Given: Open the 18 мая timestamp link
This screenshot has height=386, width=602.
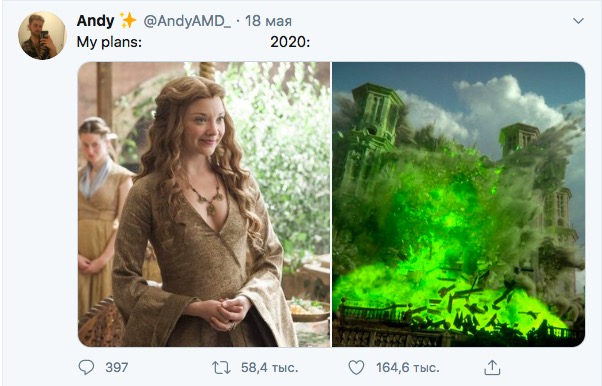Looking at the screenshot, I should (x=268, y=21).
